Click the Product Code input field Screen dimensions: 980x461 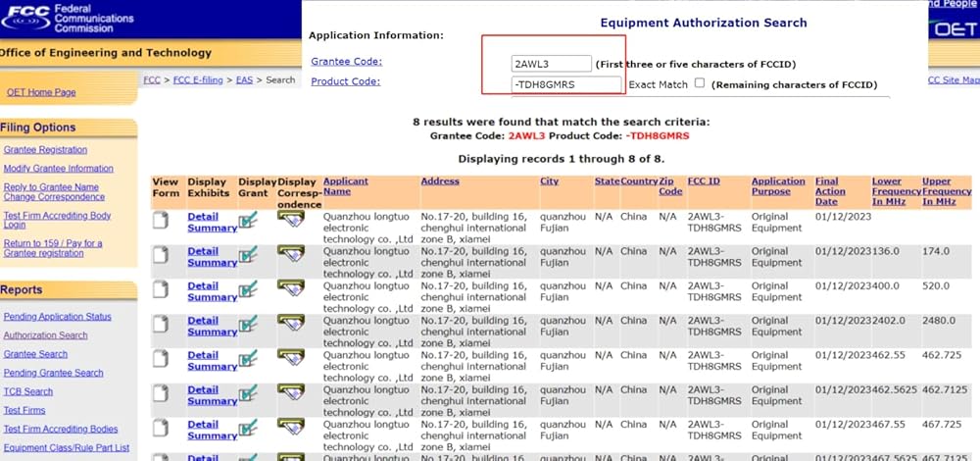[x=566, y=84]
